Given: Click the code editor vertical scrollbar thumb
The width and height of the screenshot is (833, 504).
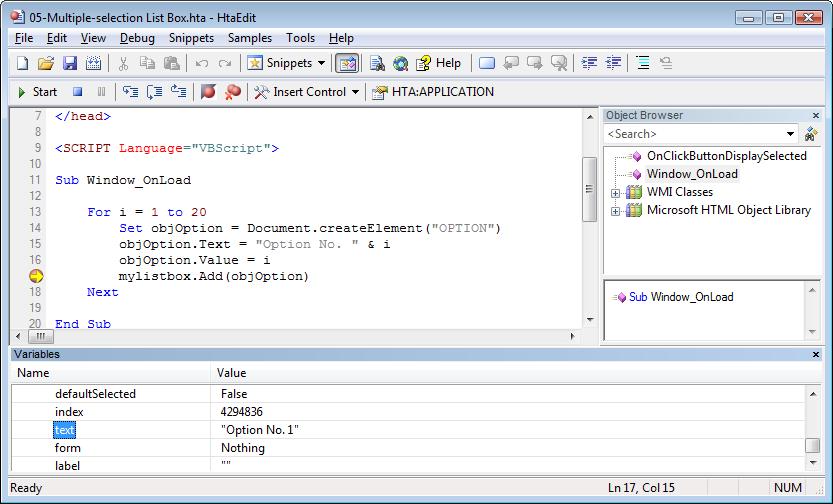Looking at the screenshot, I should pos(589,189).
